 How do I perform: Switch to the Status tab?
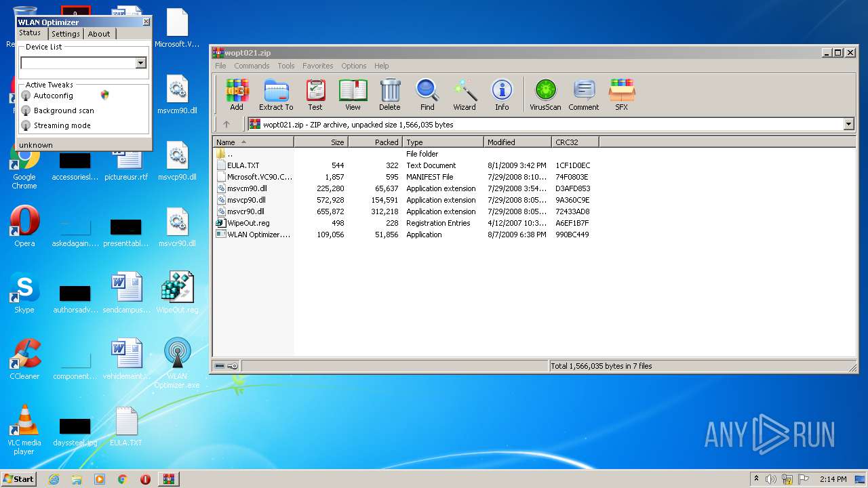pyautogui.click(x=30, y=33)
